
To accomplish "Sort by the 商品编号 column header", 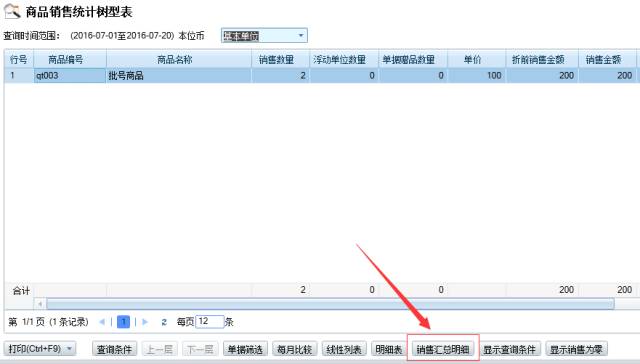I will pos(70,60).
